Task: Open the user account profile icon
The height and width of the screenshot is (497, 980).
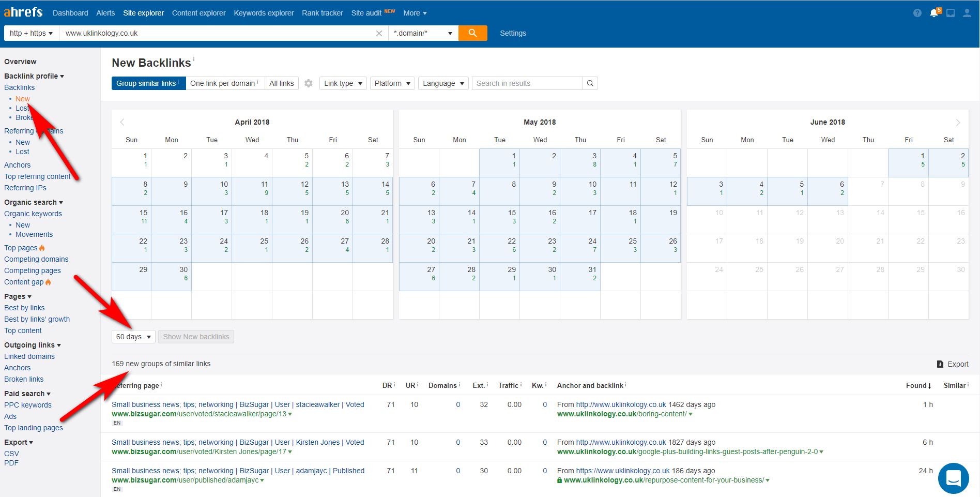Action: 967,13
